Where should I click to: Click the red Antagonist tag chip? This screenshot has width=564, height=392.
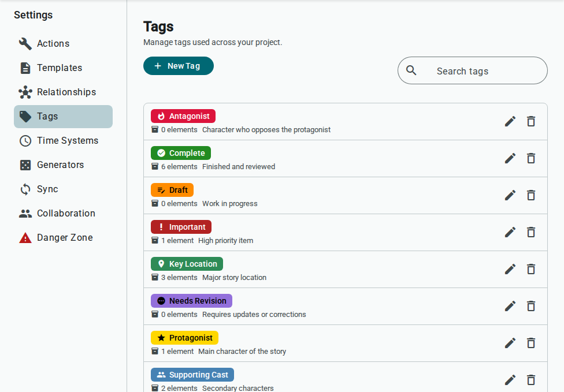coord(183,116)
